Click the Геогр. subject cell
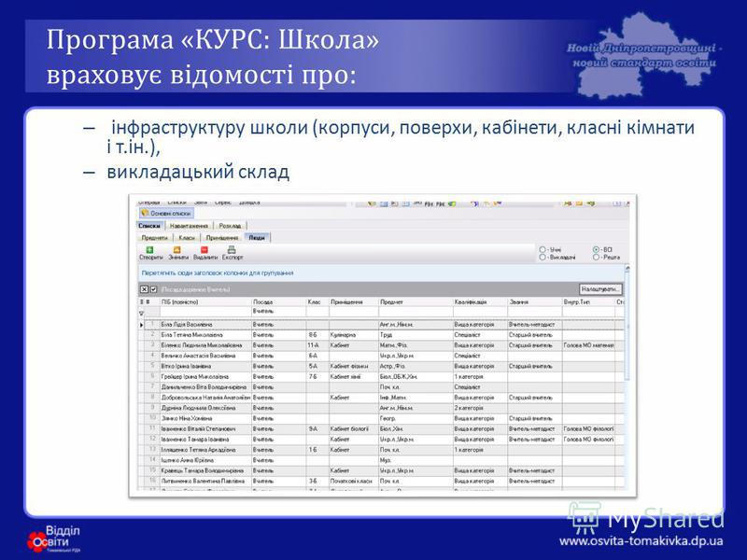Viewport: 747px width, 560px height. (x=416, y=418)
